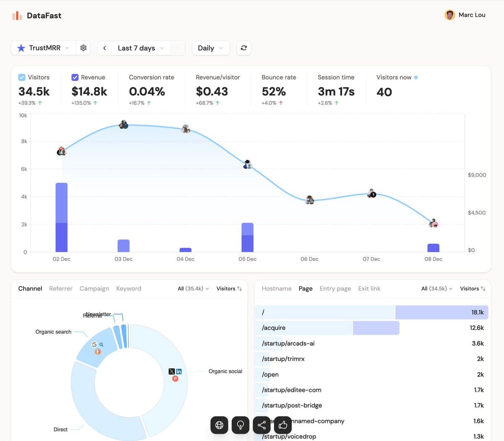
Task: Open the TrustMRR site dropdown
Action: tap(43, 48)
